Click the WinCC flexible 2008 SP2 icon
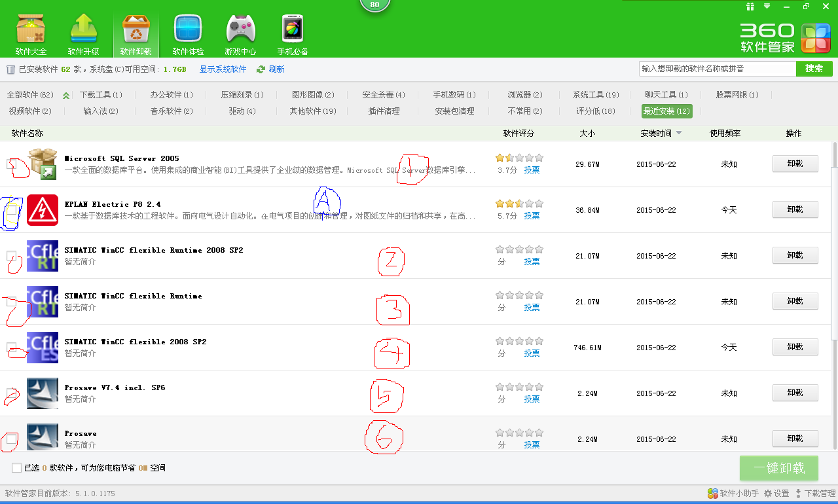838x504 pixels. pyautogui.click(x=43, y=348)
